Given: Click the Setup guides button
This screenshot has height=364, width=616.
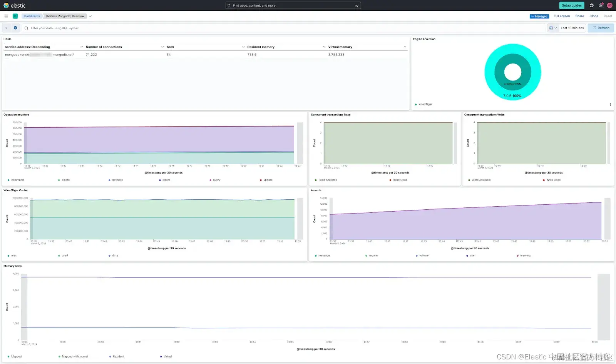Looking at the screenshot, I should tap(571, 5).
